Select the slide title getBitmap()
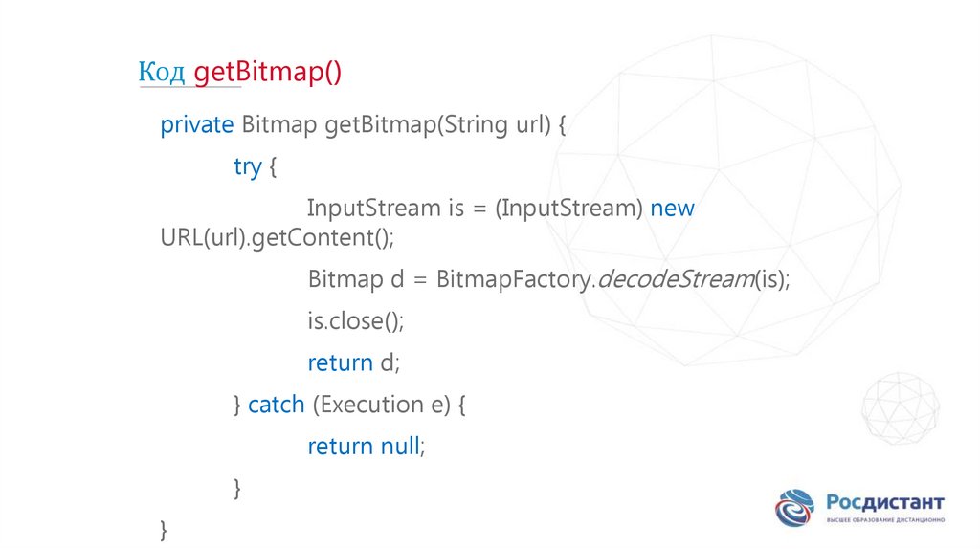980x549 pixels. (x=267, y=73)
